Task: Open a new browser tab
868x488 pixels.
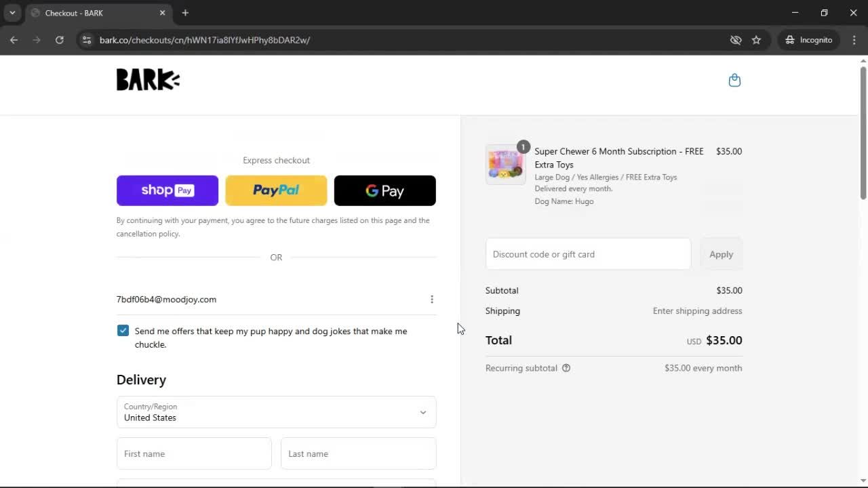Action: tap(185, 13)
